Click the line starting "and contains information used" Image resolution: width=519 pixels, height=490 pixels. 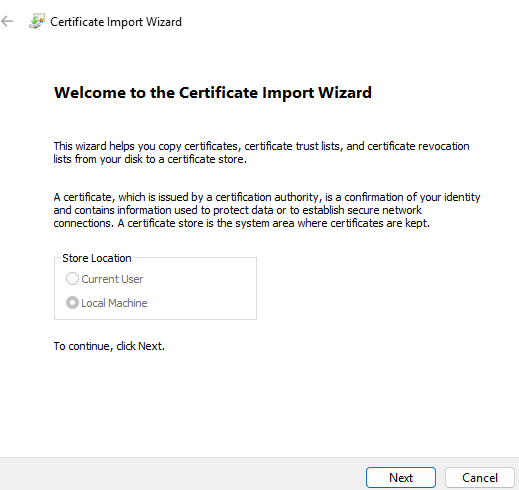click(237, 210)
